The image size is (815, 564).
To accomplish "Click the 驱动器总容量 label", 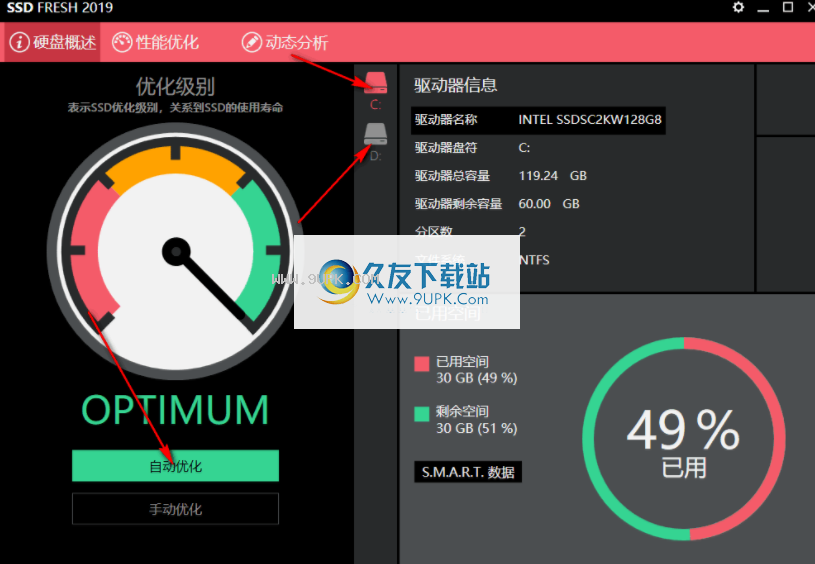I will tap(452, 176).
